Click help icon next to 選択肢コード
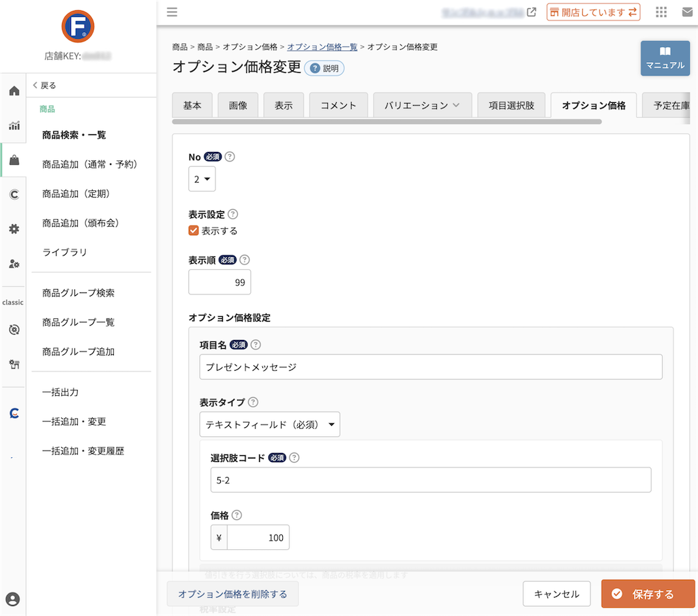698x616 pixels. click(x=294, y=457)
